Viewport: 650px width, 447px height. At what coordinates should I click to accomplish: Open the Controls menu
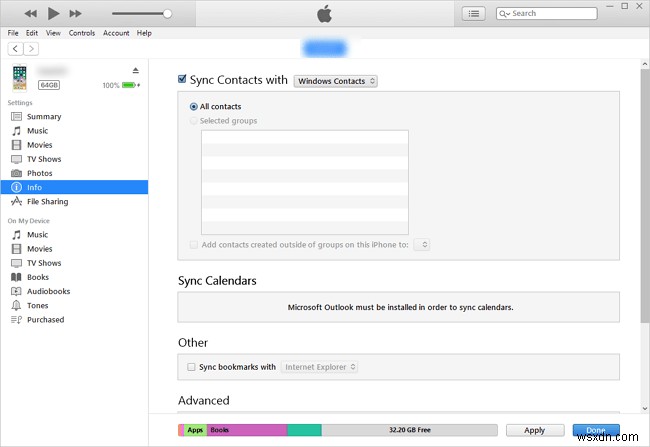(x=82, y=33)
